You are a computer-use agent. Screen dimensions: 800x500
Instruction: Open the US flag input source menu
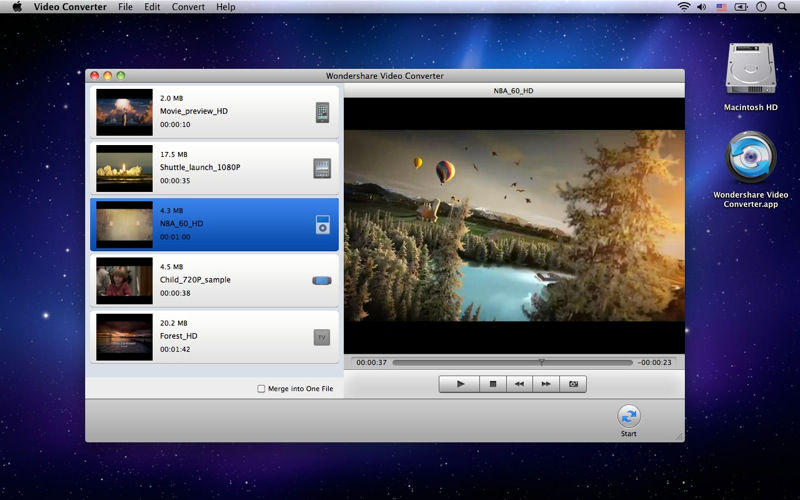721,7
